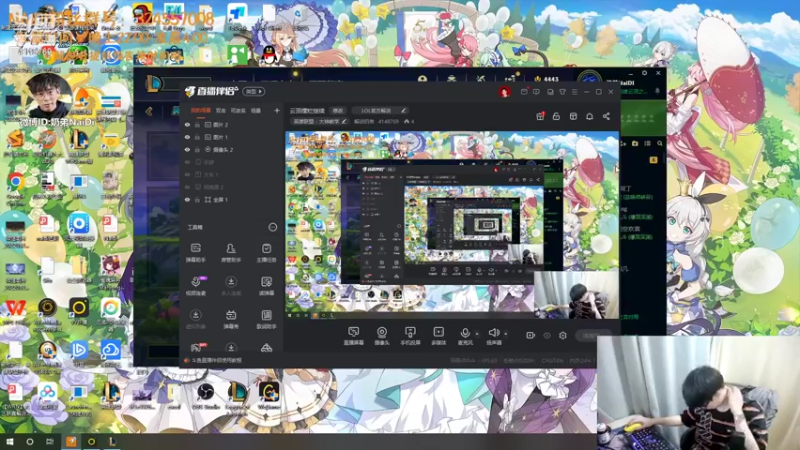800x450 pixels.
Task: Add phone casting source 手机投屏
Action: tap(410, 336)
